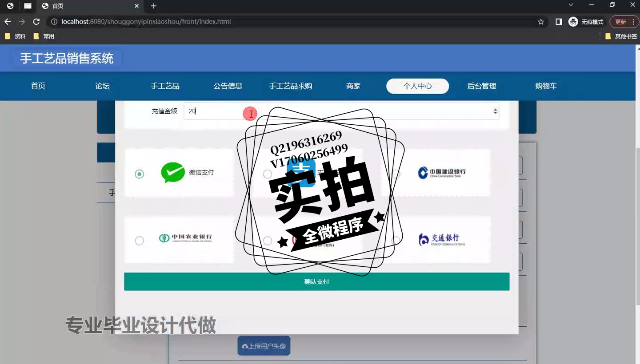Click the site info icon in address bar
640x364 pixels.
[54, 22]
